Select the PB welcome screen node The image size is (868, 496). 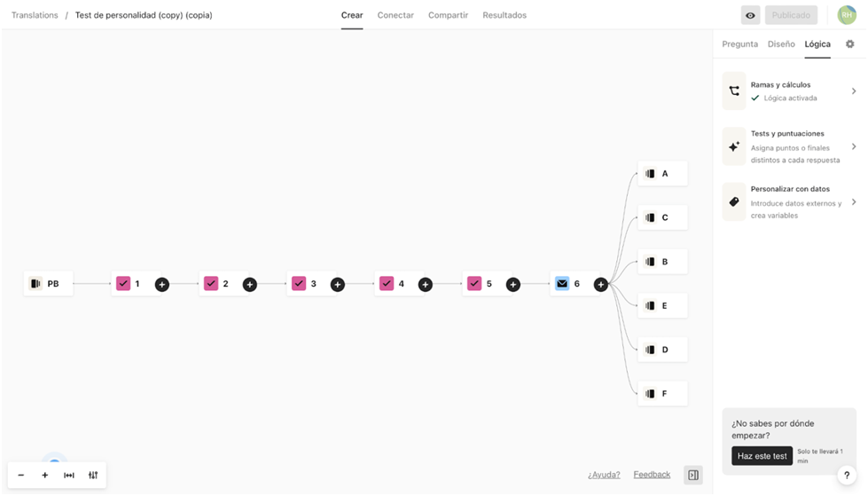point(48,284)
